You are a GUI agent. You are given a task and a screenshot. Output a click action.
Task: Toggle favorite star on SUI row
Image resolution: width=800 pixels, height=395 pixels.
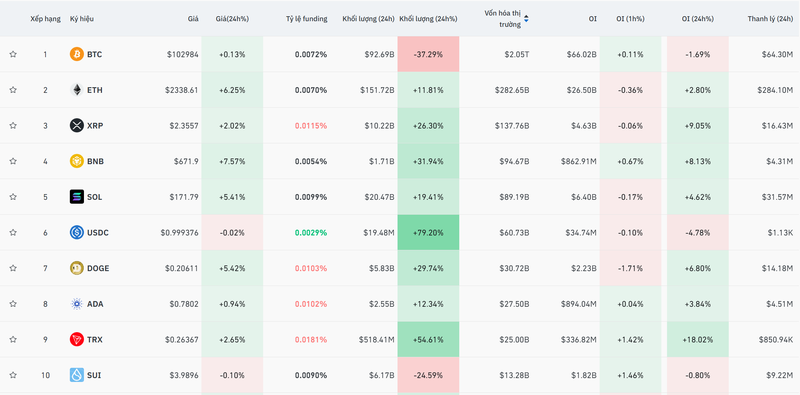[x=13, y=375]
